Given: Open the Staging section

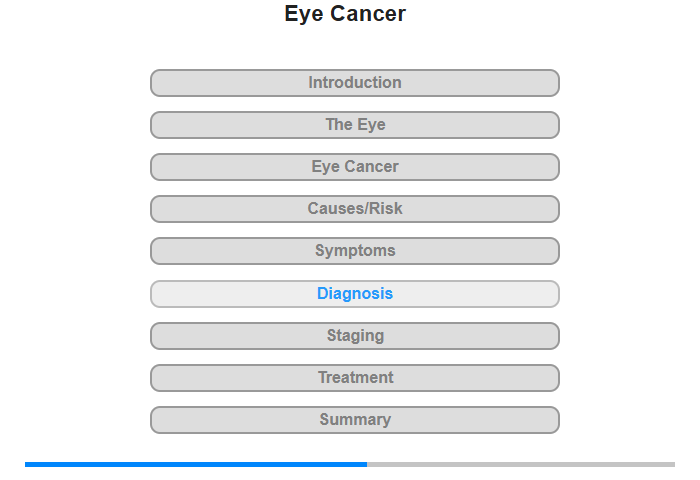Looking at the screenshot, I should pos(355,336).
